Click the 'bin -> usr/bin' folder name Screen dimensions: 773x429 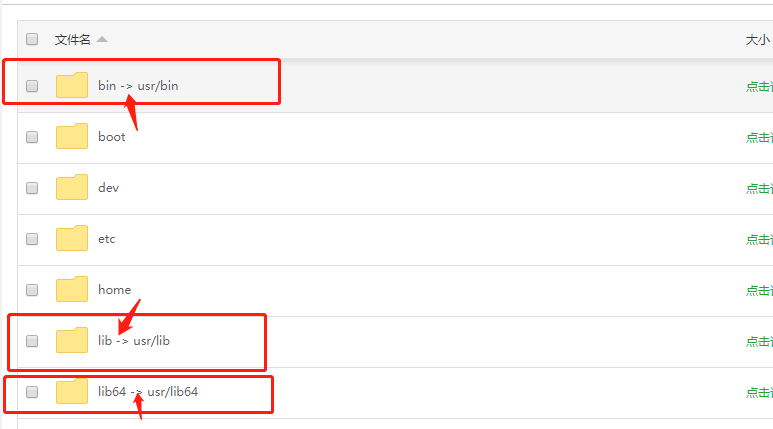(138, 86)
